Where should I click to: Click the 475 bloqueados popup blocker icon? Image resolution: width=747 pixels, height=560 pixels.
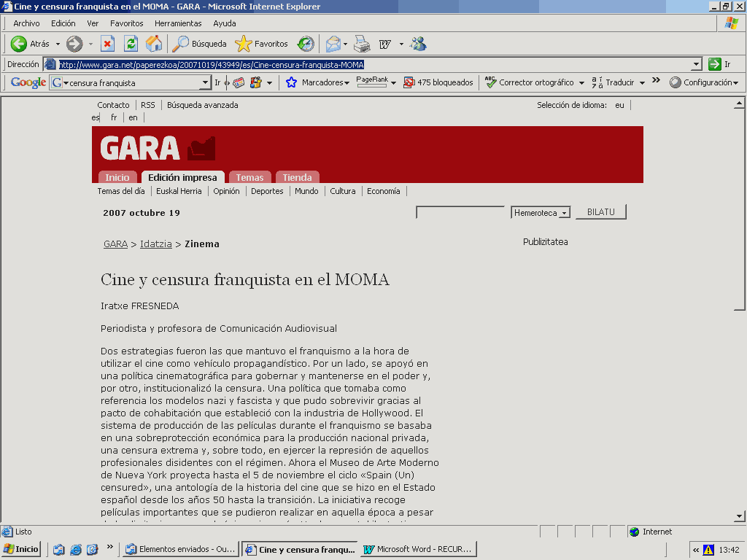[x=409, y=82]
